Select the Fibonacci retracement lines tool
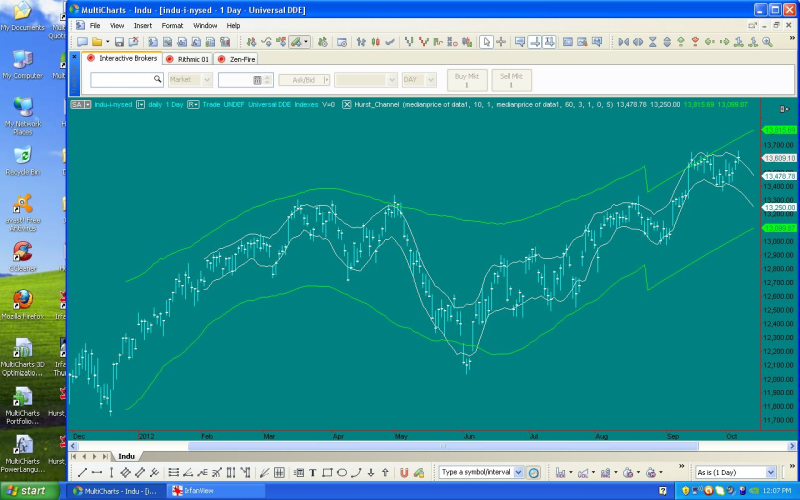This screenshot has height=500, width=800. coord(173,472)
